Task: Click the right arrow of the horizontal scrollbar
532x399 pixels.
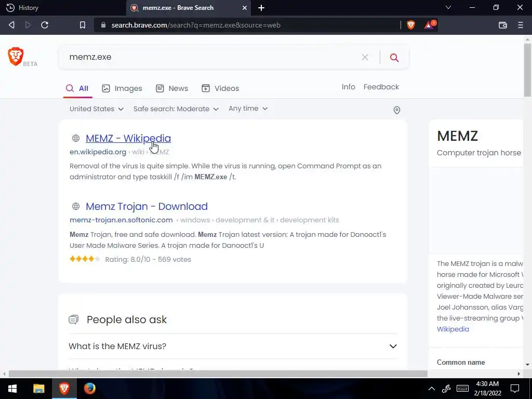Action: [x=519, y=374]
